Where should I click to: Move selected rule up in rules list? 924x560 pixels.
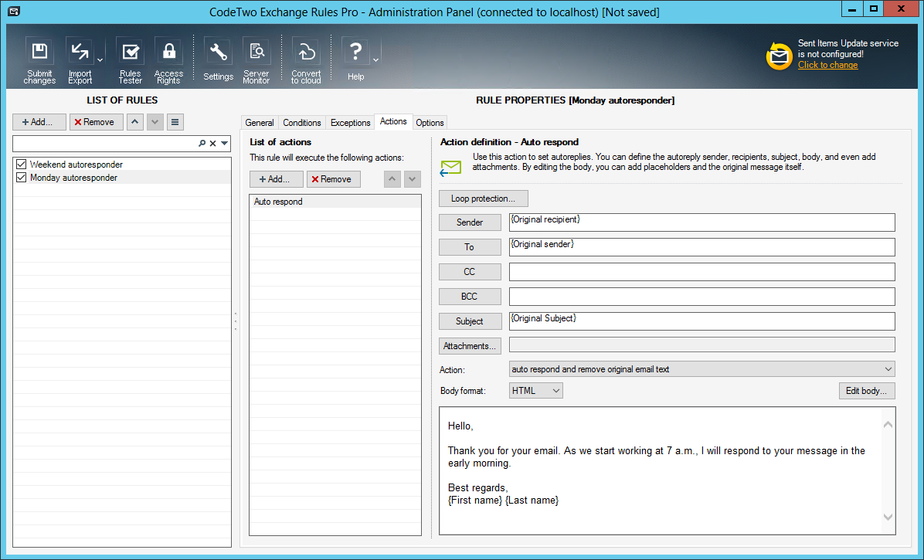135,122
